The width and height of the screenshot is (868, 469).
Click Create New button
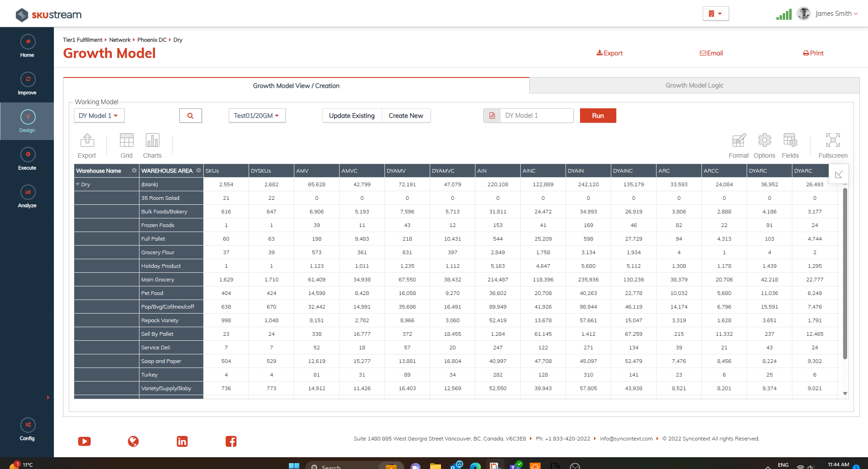[406, 116]
